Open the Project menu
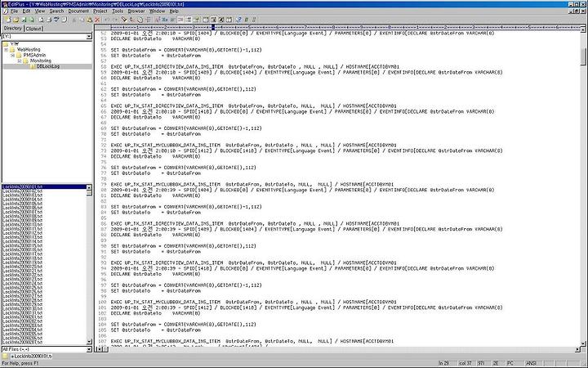 pos(100,11)
